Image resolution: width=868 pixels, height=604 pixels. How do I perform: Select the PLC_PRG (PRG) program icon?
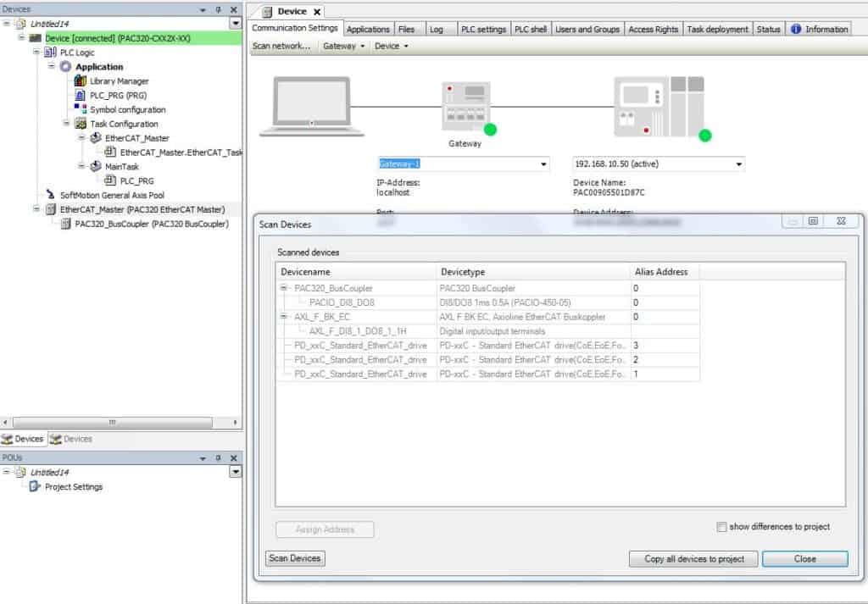click(80, 95)
